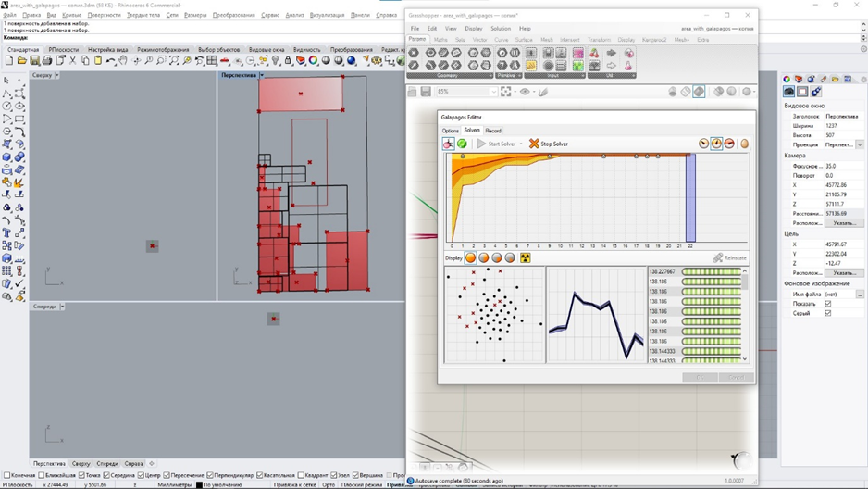Click the orange X Stop Solver icon
This screenshot has height=489, width=868.
pyautogui.click(x=534, y=144)
